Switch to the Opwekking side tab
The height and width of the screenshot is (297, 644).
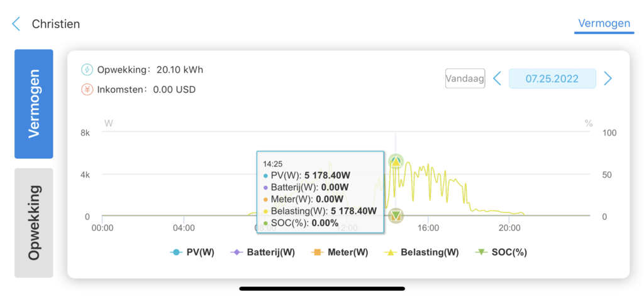click(34, 223)
